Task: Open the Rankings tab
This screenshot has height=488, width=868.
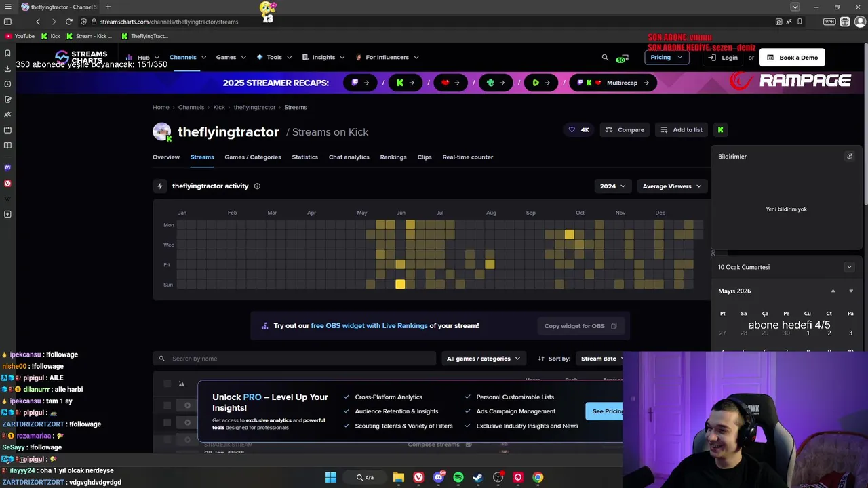Action: point(393,157)
